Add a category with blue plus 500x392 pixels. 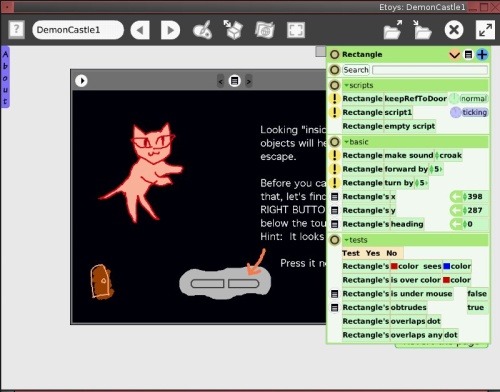[482, 55]
